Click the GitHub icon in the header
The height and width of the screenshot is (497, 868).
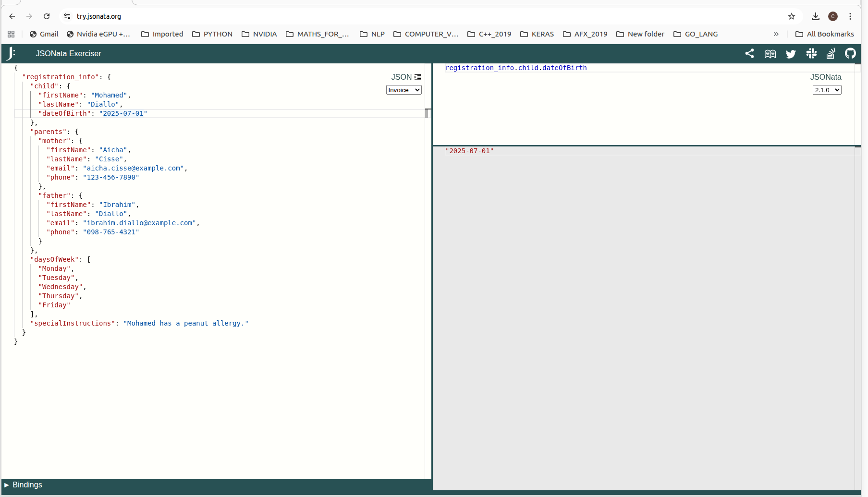850,53
